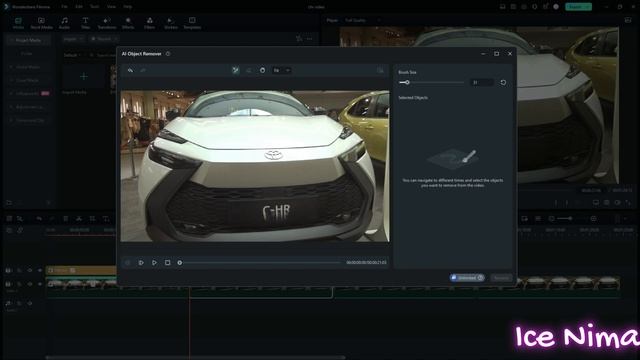Switch to the Filters tab
The height and width of the screenshot is (360, 640).
tap(149, 23)
